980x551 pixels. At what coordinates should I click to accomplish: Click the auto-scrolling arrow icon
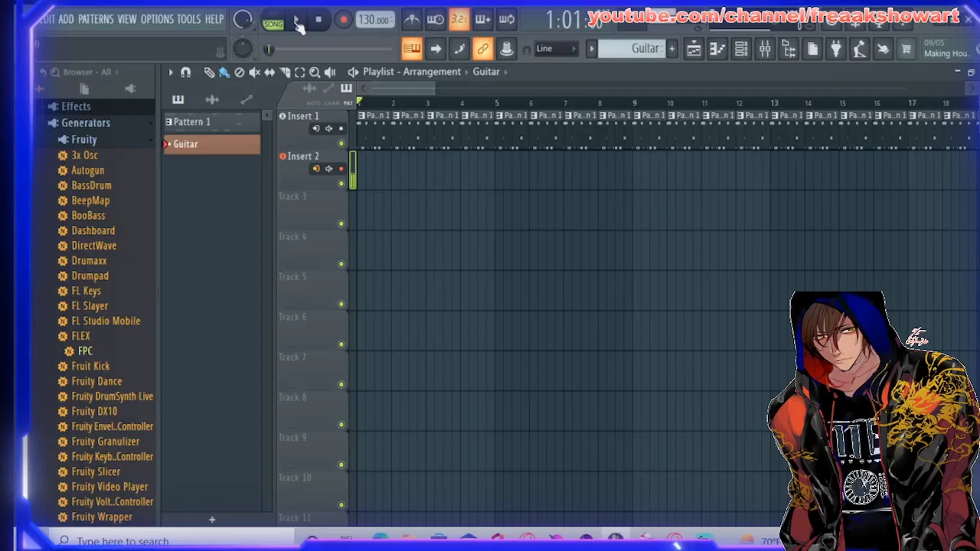pyautogui.click(x=435, y=49)
